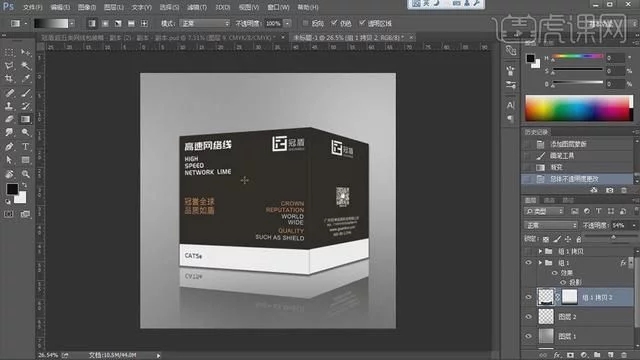The image size is (640, 360).
Task: Open layer blend mode 正常 dropdown
Action: [x=551, y=225]
